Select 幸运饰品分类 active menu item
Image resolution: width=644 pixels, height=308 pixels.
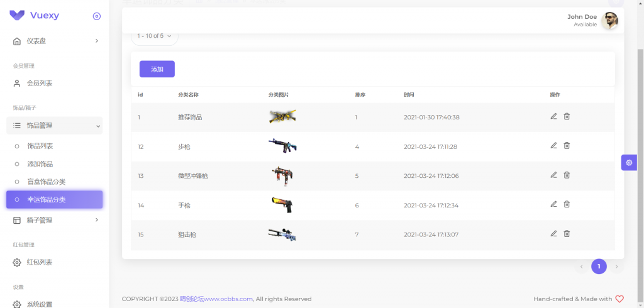(x=55, y=200)
